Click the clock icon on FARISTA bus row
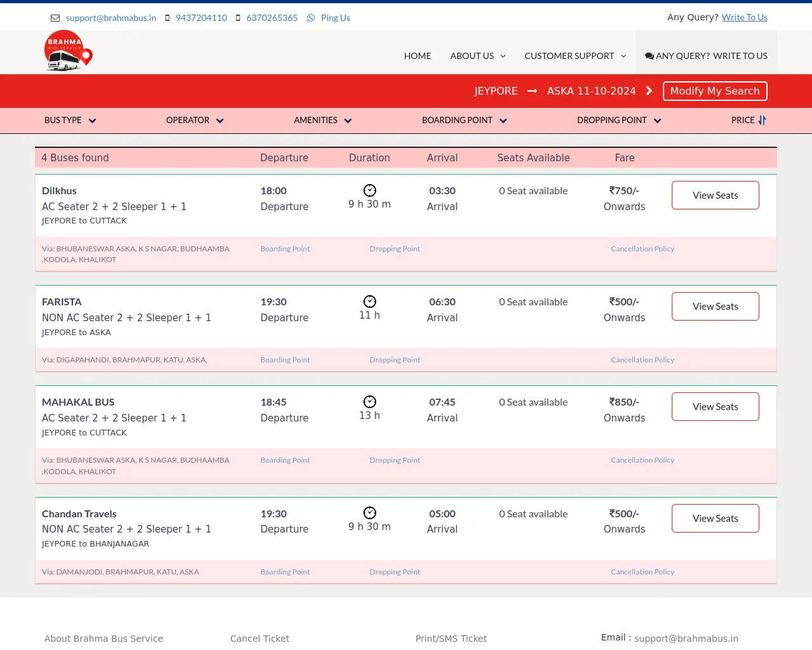 click(x=370, y=302)
